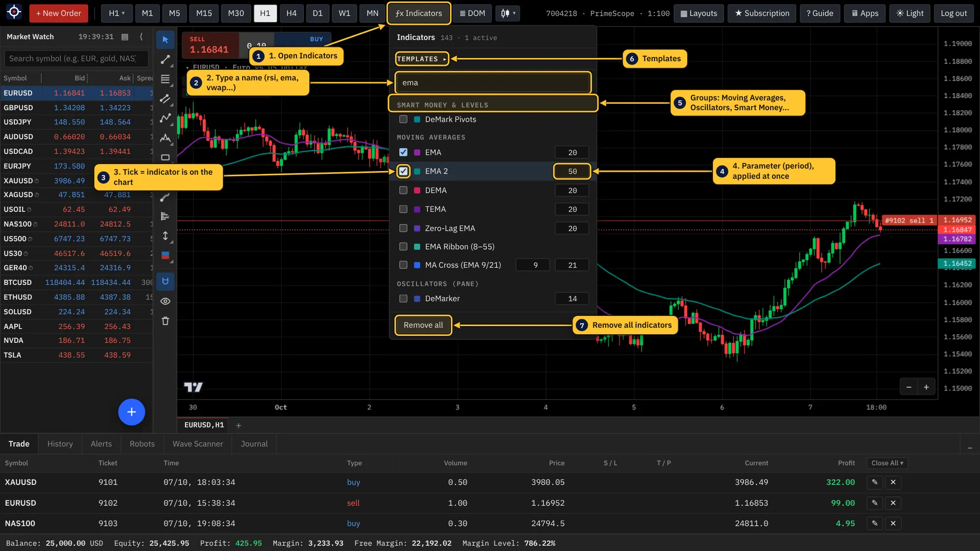Select the brush curve tool
Screen dimensions: 980x551
[165, 197]
